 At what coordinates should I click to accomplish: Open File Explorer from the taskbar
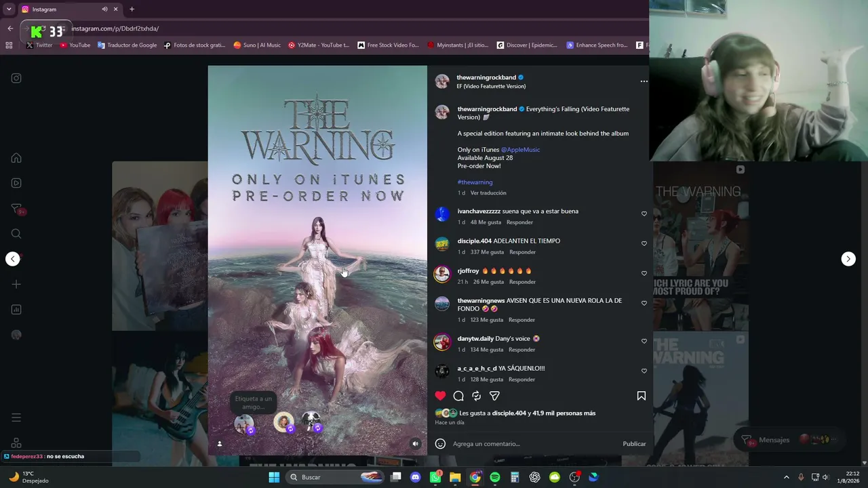[x=455, y=477]
